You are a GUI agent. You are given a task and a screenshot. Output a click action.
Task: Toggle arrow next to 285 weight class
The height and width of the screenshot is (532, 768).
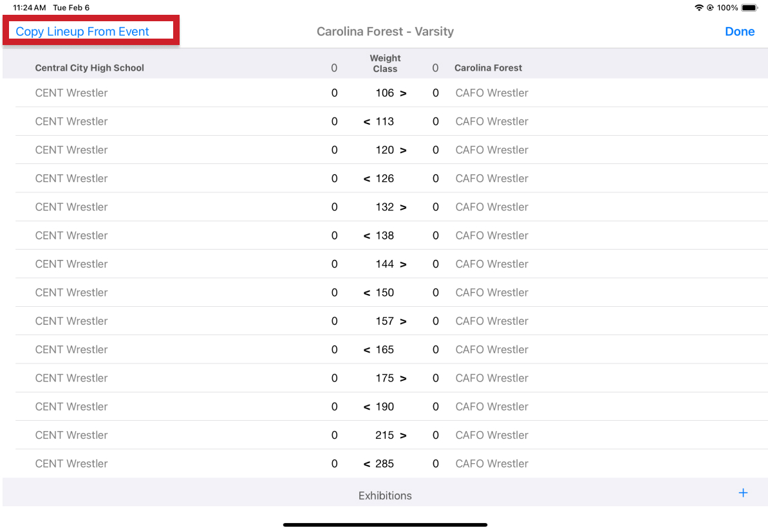pos(367,464)
